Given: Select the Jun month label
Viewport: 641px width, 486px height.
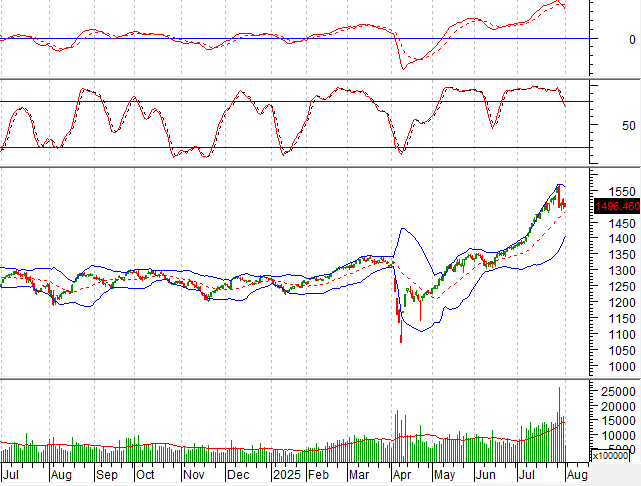Looking at the screenshot, I should [486, 475].
